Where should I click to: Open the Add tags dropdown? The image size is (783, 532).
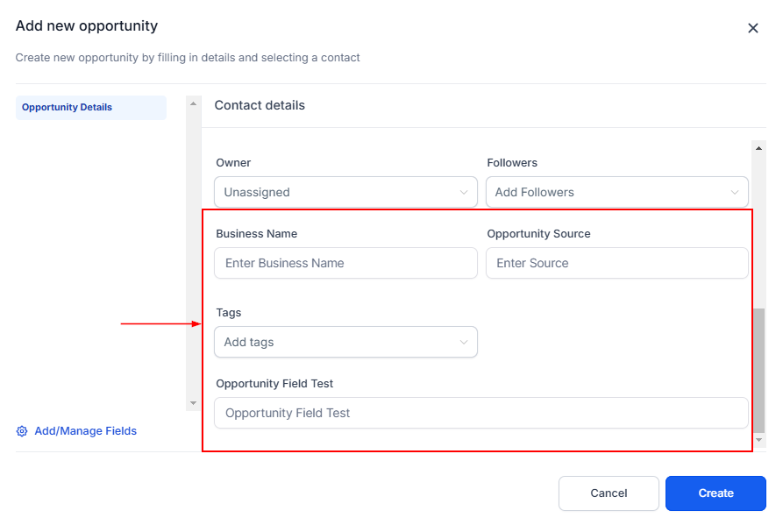(338, 342)
